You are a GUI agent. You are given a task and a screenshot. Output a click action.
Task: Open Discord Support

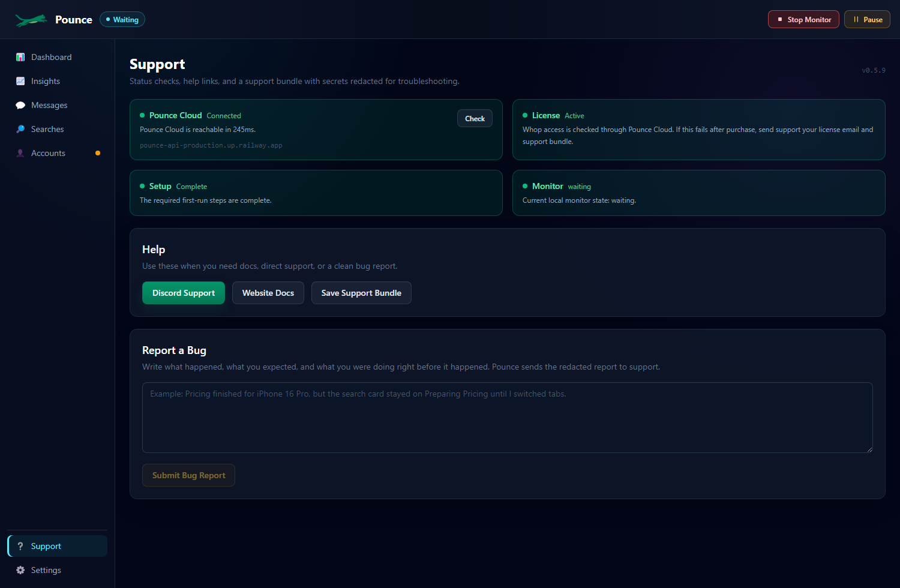click(184, 293)
